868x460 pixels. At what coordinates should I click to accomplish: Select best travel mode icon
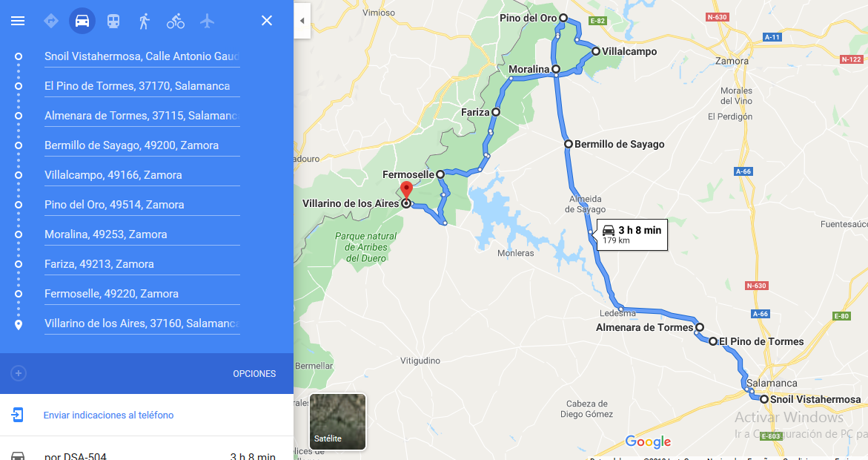click(51, 21)
